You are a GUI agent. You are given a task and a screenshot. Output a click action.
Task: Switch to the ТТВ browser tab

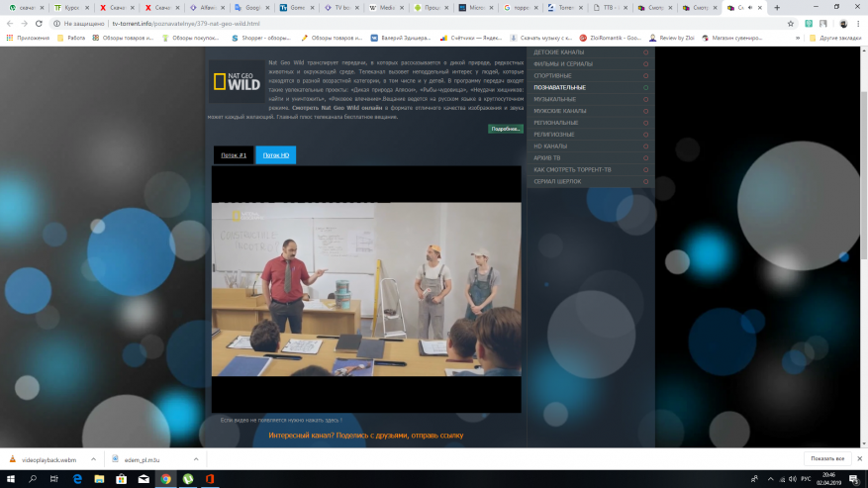tap(611, 8)
